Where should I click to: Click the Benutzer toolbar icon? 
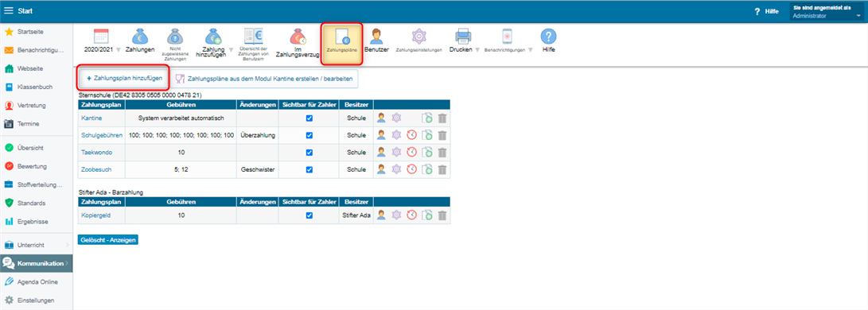(x=376, y=37)
